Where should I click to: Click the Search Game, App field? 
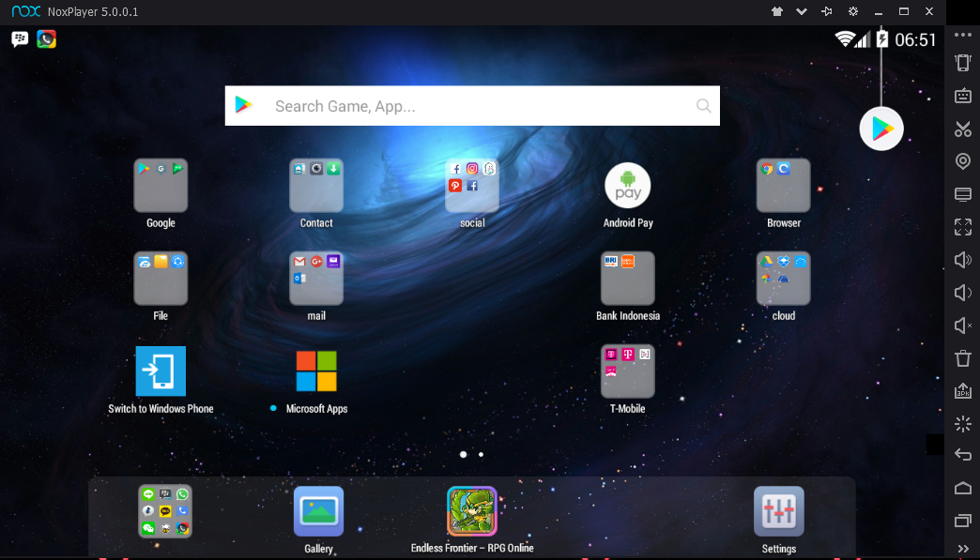click(x=472, y=105)
